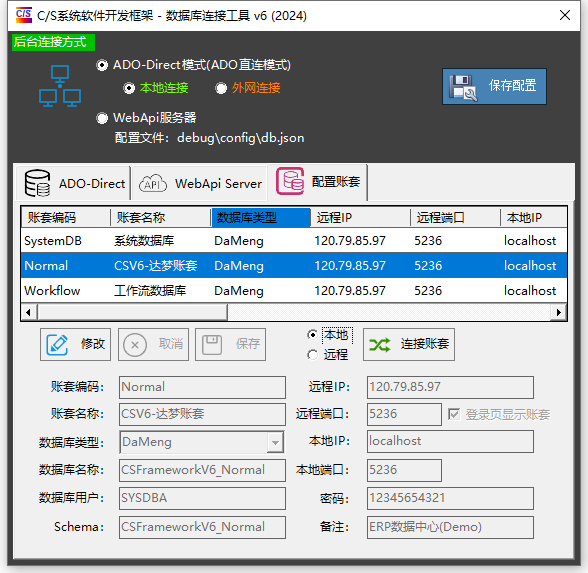Viewport: 588px width, 573px height.
Task: Click horizontal scrollbar thumb in table
Action: pos(132,312)
